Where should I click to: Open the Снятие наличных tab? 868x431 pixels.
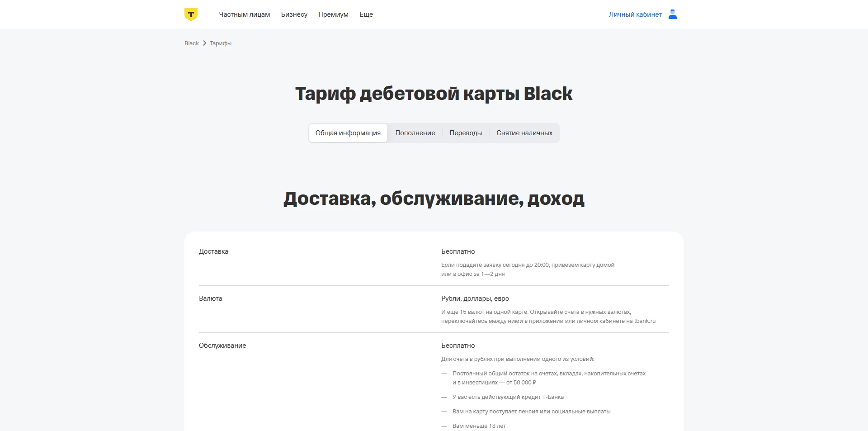point(524,133)
